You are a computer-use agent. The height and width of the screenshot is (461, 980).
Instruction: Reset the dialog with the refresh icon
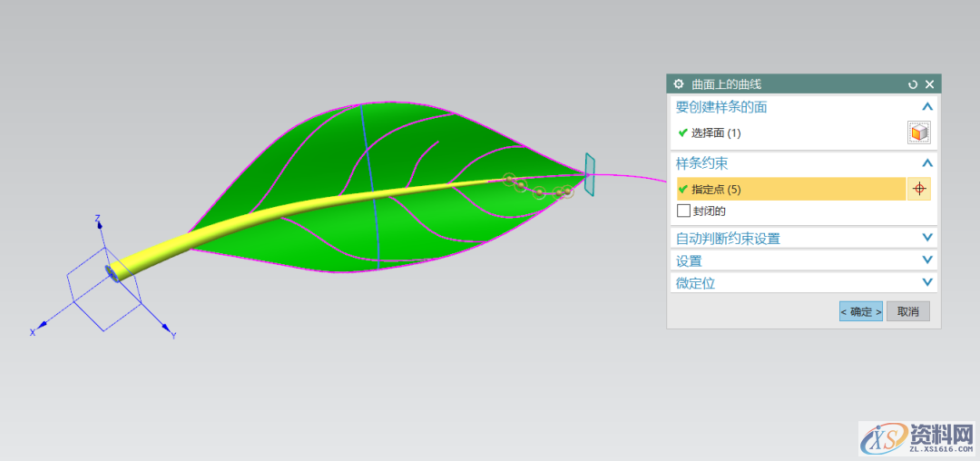913,84
